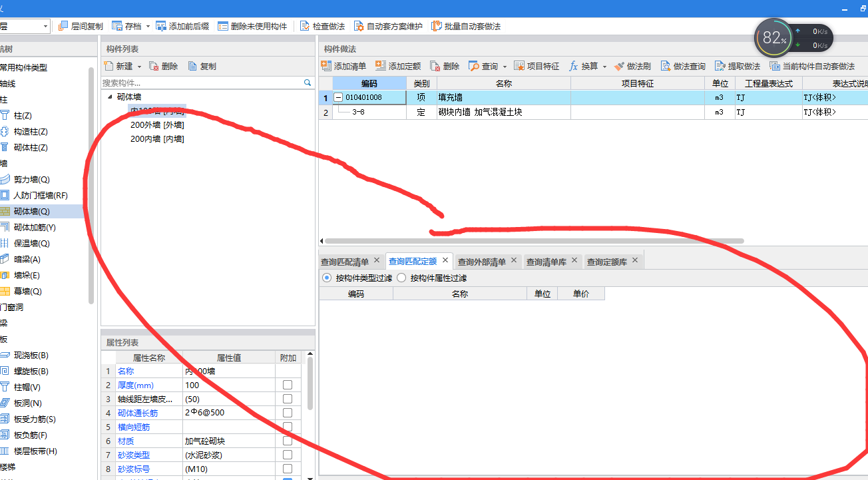Click the 做法查询 button
This screenshot has width=868, height=480.
pyautogui.click(x=683, y=66)
